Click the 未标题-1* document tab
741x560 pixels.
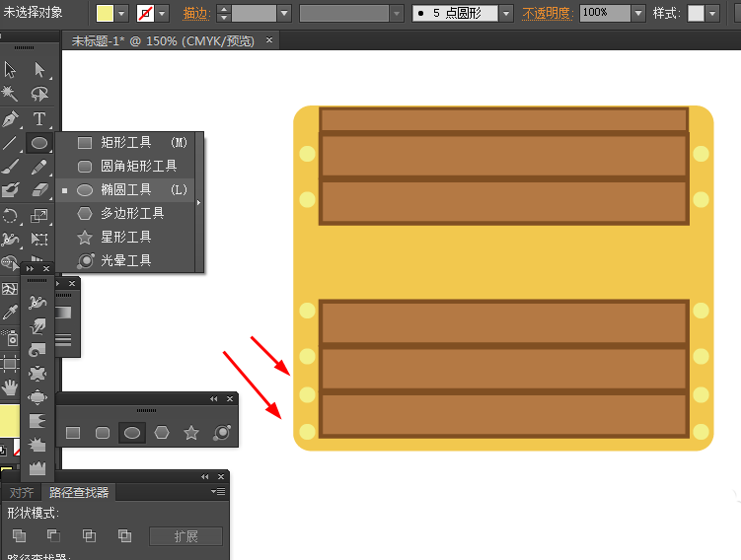[x=163, y=41]
